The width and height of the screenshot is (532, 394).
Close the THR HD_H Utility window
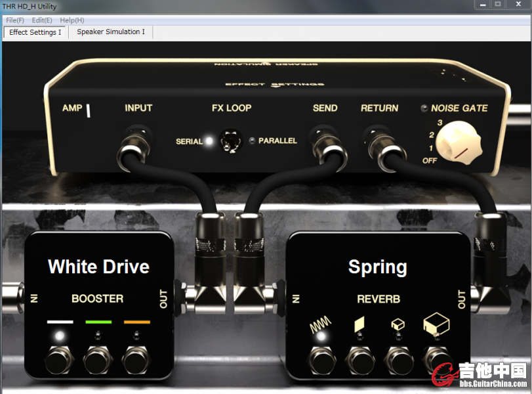[518, 4]
